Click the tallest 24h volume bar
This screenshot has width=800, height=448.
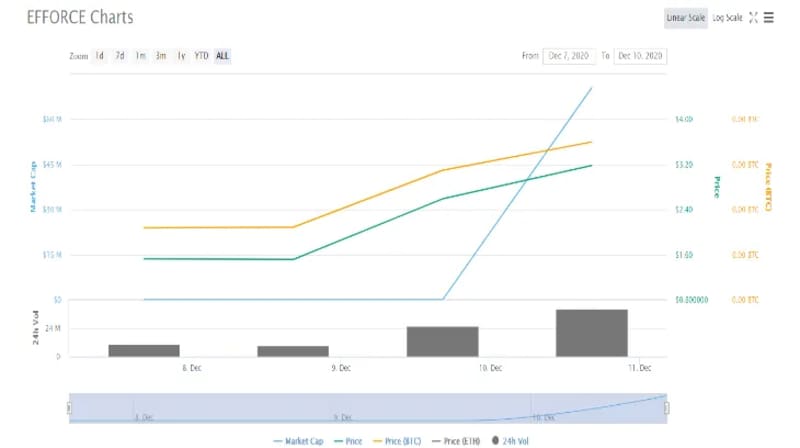[x=591, y=333]
